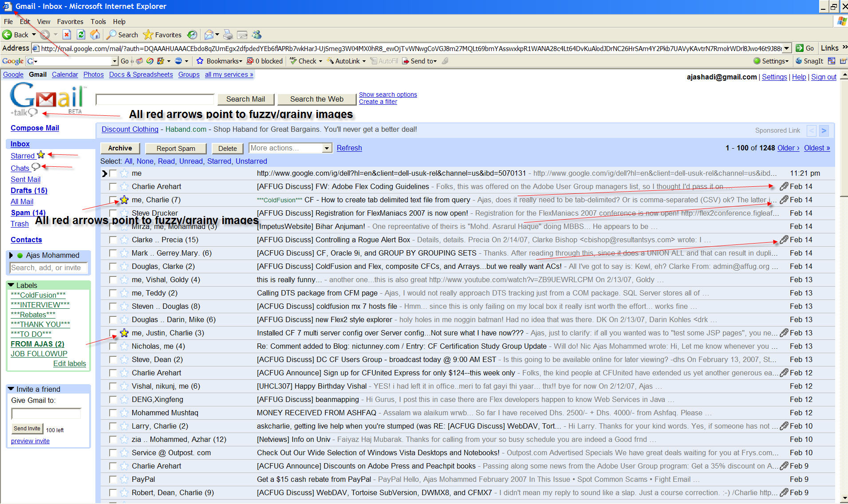Click the Gmail search text field

point(155,99)
